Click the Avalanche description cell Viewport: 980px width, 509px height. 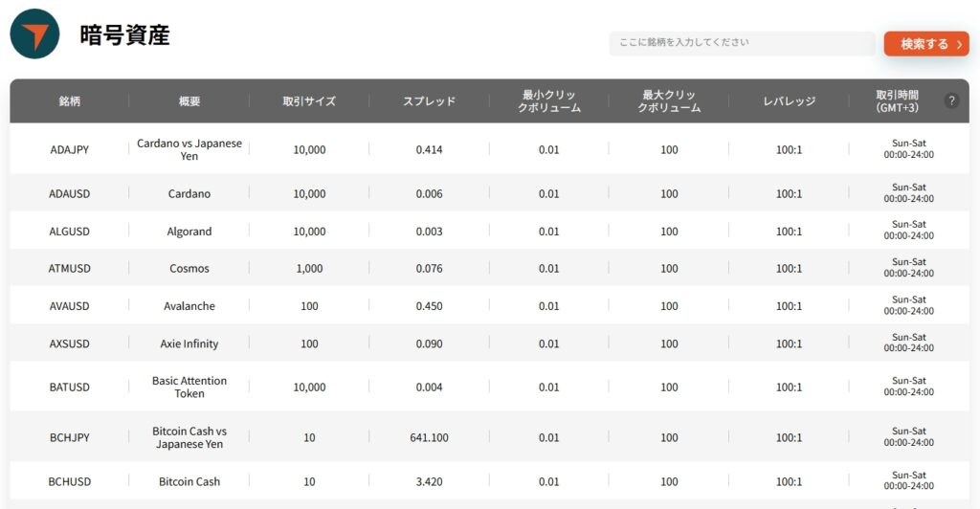pyautogui.click(x=189, y=306)
